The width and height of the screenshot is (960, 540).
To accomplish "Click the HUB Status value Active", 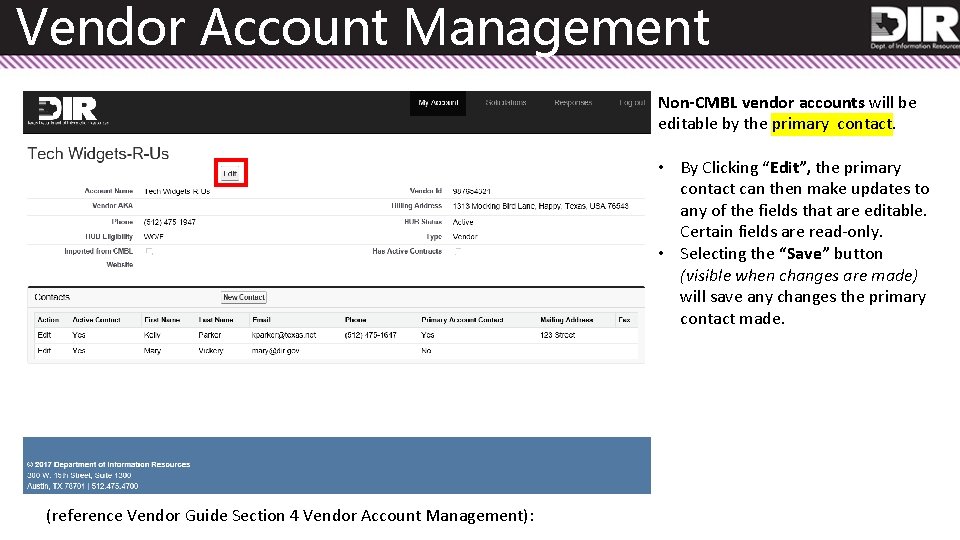I will [463, 222].
